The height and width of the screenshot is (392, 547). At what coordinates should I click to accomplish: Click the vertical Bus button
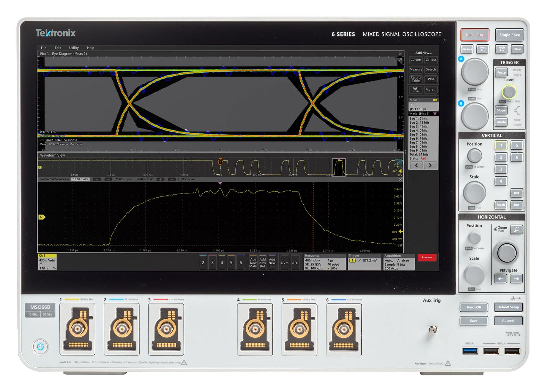(x=517, y=205)
